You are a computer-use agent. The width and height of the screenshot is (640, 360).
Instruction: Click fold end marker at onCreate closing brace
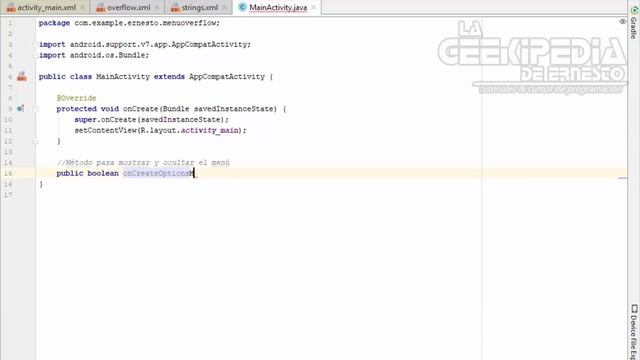click(36, 141)
